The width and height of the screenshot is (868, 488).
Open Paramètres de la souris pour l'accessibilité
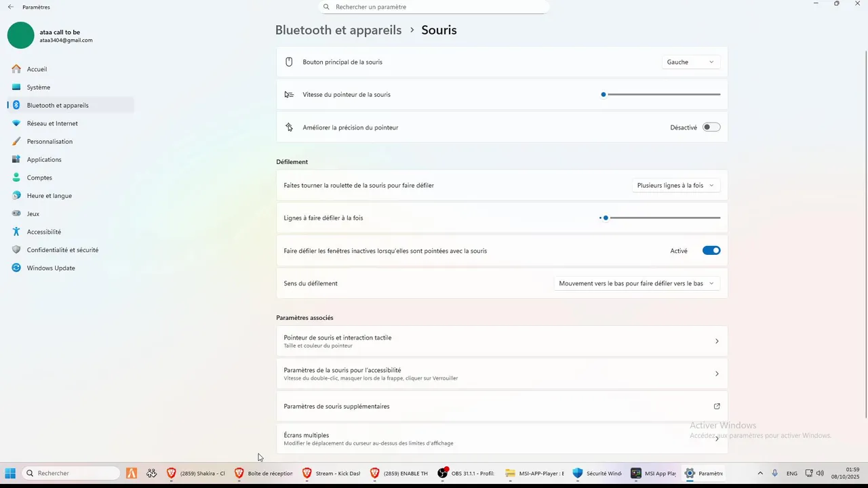[x=502, y=373]
